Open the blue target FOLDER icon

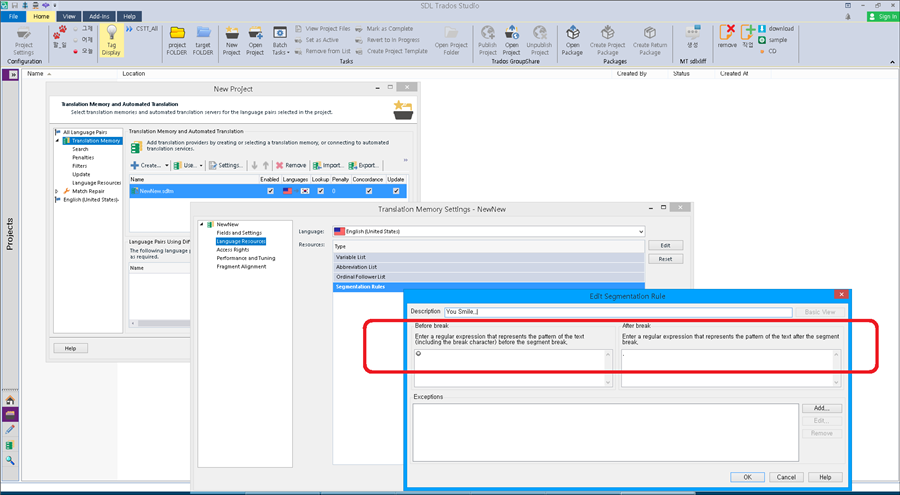(203, 33)
